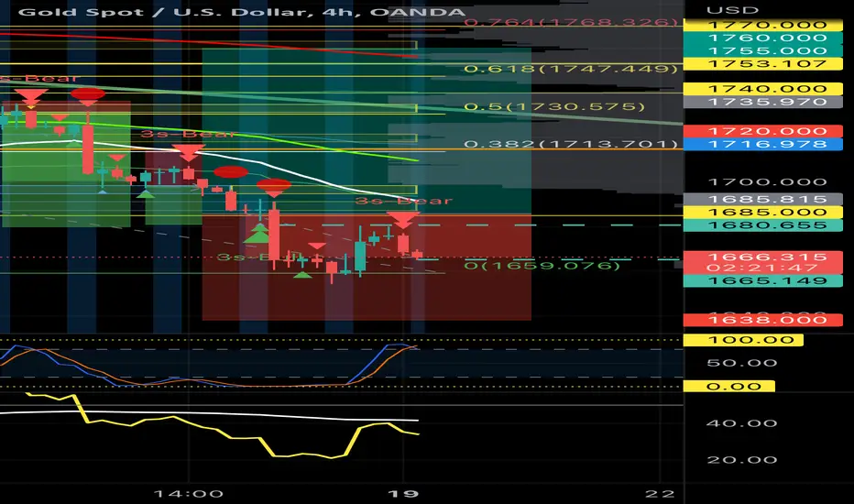Select the 1770.000 yellow price label
Image resolution: width=854 pixels, height=504 pixels.
763,25
